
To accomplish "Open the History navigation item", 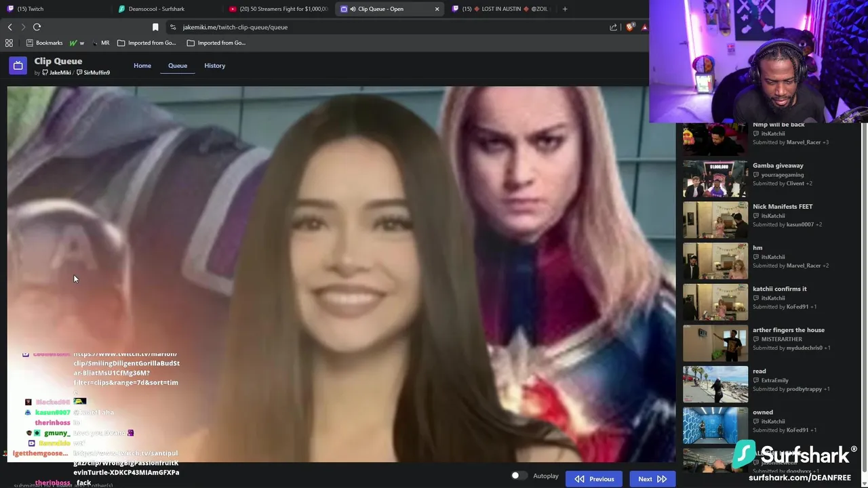I will tap(214, 66).
